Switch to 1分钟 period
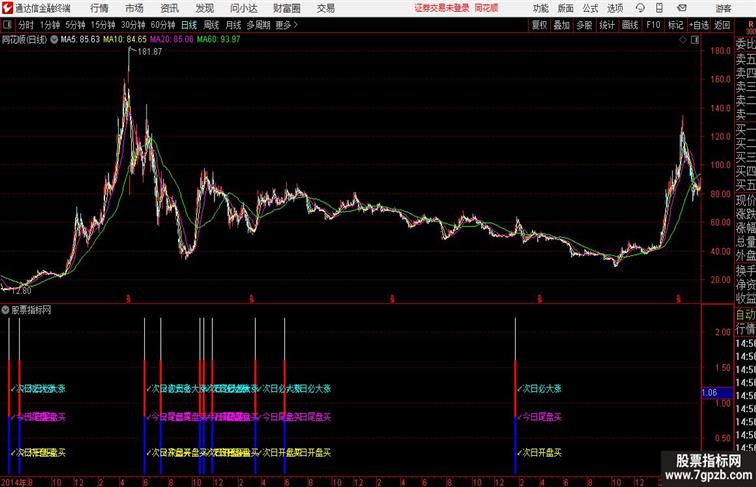756x487 pixels. click(50, 25)
